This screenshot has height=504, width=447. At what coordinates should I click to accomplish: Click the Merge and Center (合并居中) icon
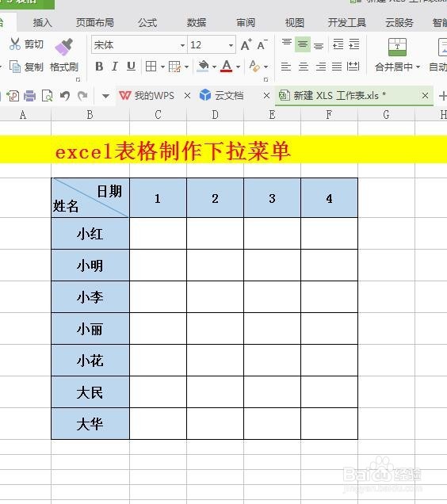[x=398, y=47]
